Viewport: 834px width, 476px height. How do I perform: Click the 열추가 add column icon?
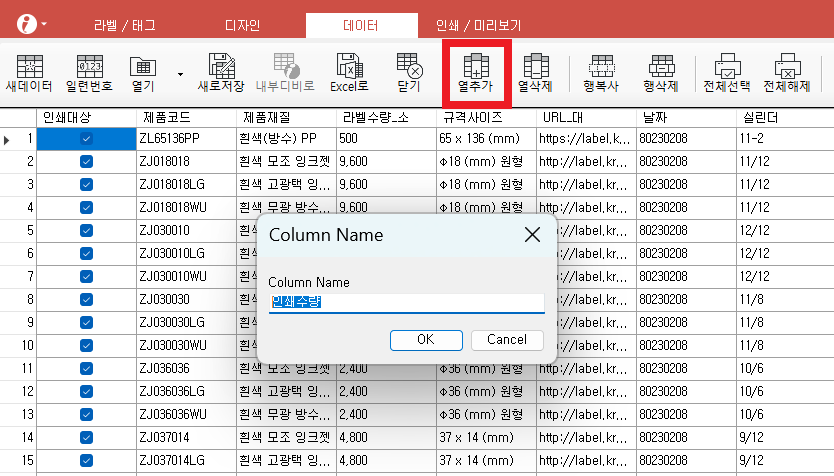476,72
